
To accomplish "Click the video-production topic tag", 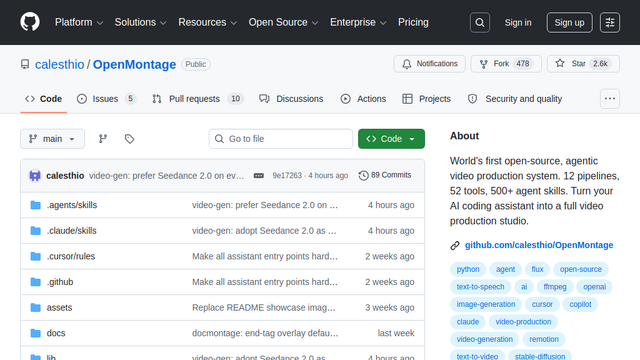I will coord(523,322).
